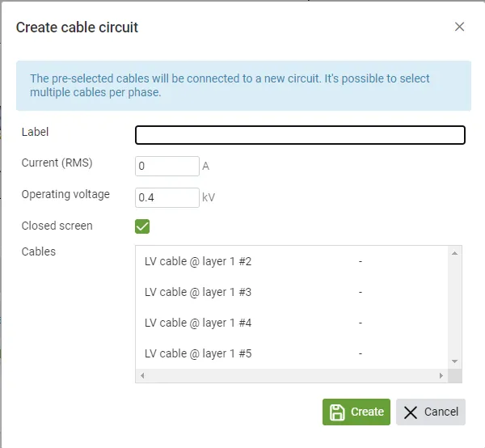Viewport: 485px width, 448px height.
Task: Click the horizontal scrollbar track of cables list
Action: click(x=291, y=376)
